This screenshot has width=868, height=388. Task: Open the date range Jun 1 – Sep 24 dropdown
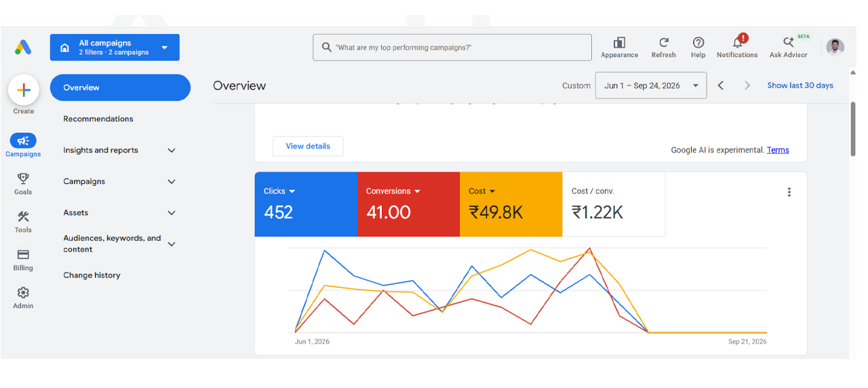(x=651, y=85)
